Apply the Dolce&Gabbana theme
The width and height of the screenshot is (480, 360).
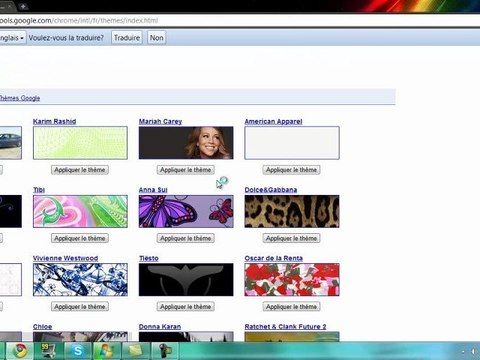[x=291, y=238]
